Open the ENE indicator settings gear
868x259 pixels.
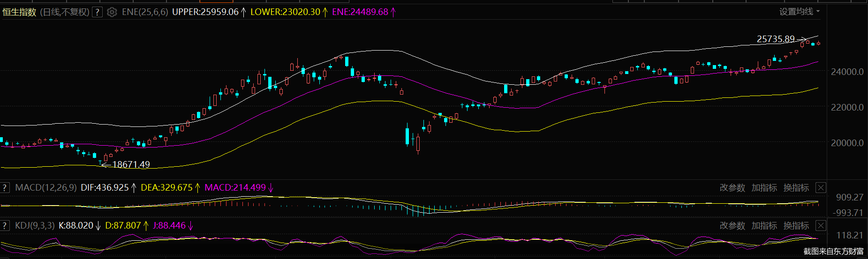pos(112,12)
